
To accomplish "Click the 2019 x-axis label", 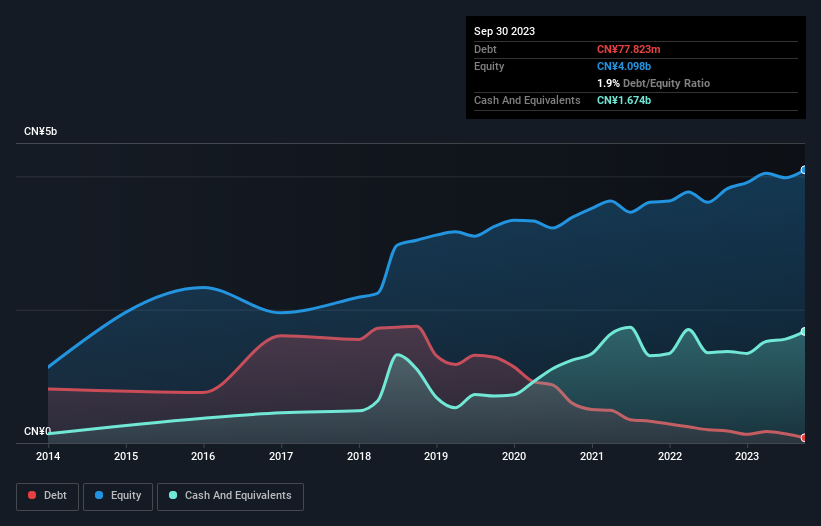I will tap(436, 456).
